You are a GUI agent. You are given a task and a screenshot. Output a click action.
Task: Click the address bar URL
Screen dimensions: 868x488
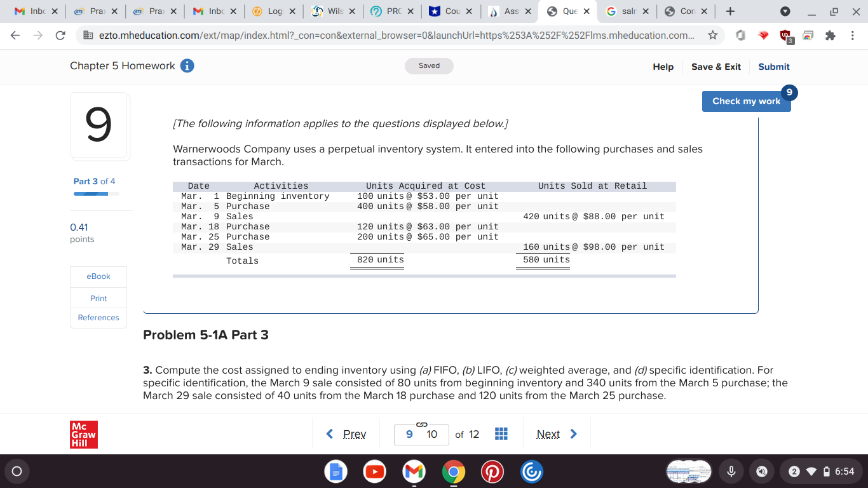pos(397,36)
